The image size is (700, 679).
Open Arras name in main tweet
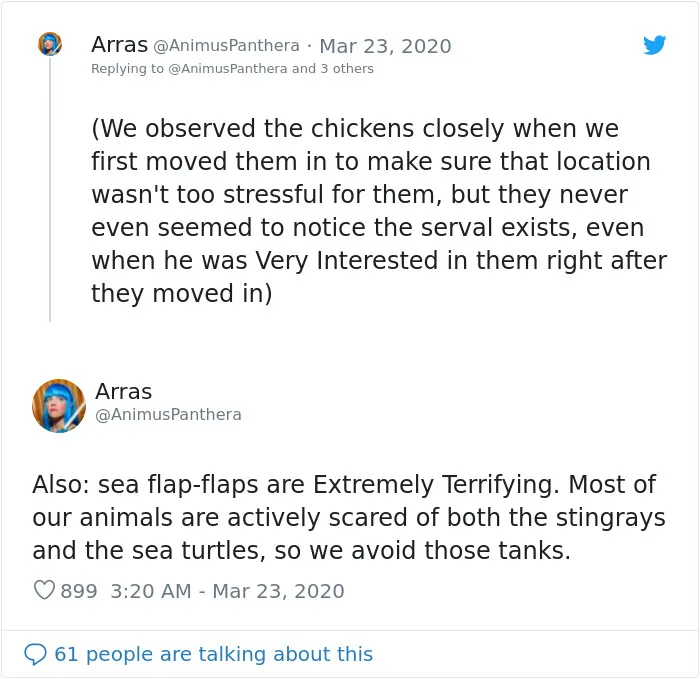pyautogui.click(x=123, y=392)
